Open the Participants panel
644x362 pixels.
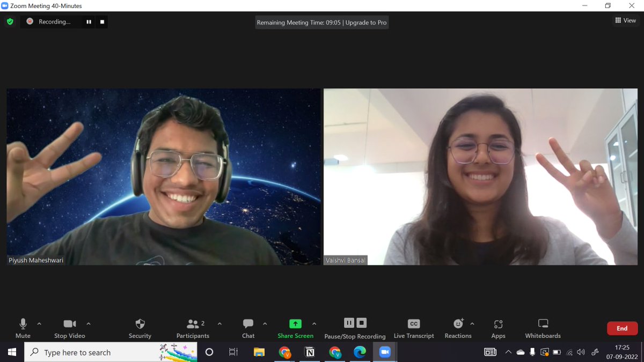pyautogui.click(x=193, y=328)
